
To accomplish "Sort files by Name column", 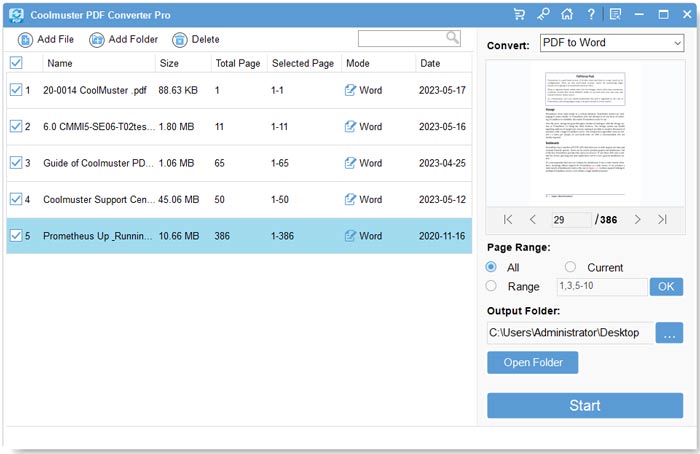I will (60, 63).
